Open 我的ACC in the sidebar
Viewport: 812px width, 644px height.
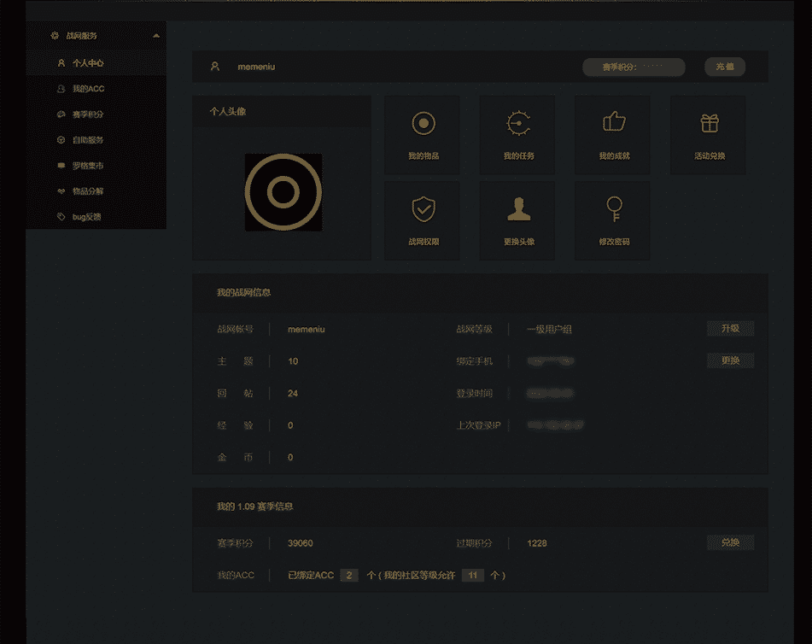88,89
